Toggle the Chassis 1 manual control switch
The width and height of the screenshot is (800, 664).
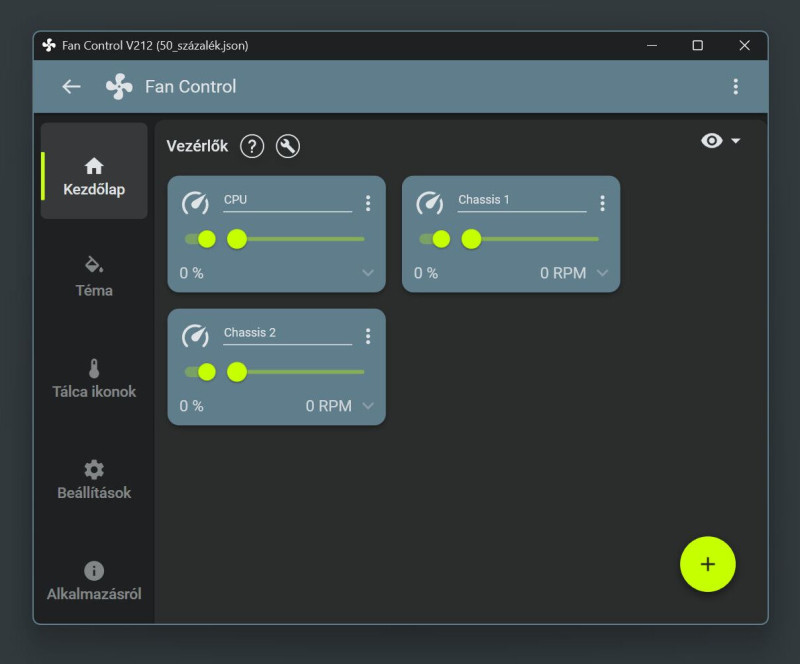(x=435, y=239)
